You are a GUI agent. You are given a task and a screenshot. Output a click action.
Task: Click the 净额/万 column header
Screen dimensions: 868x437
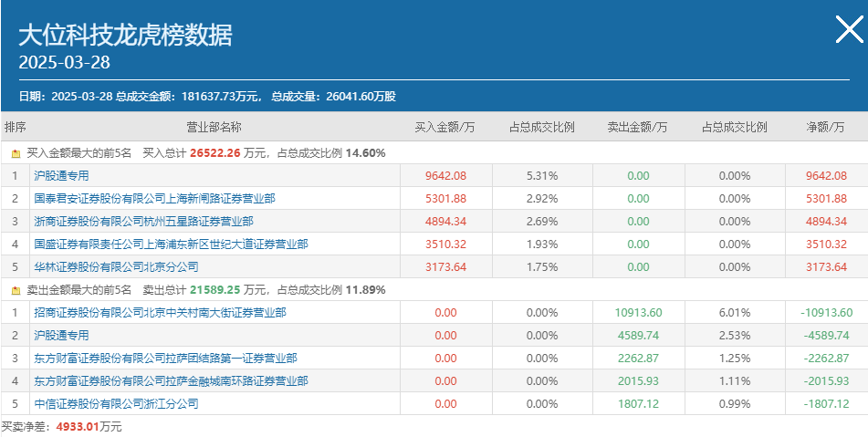pyautogui.click(x=826, y=127)
